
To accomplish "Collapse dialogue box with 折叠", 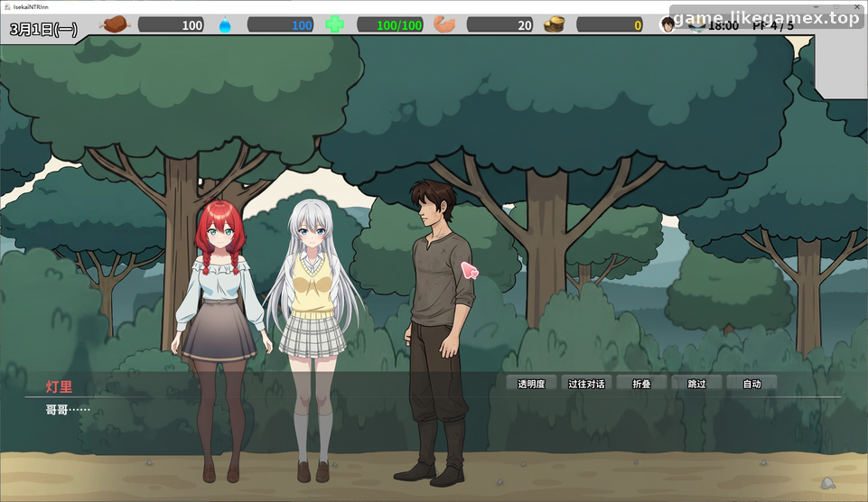I will pyautogui.click(x=641, y=384).
